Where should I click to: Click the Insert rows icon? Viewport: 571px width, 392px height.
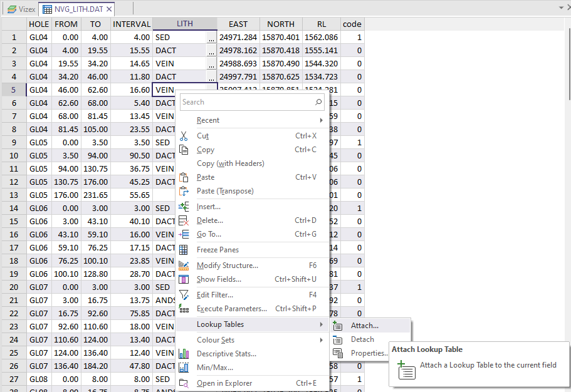pyautogui.click(x=184, y=207)
